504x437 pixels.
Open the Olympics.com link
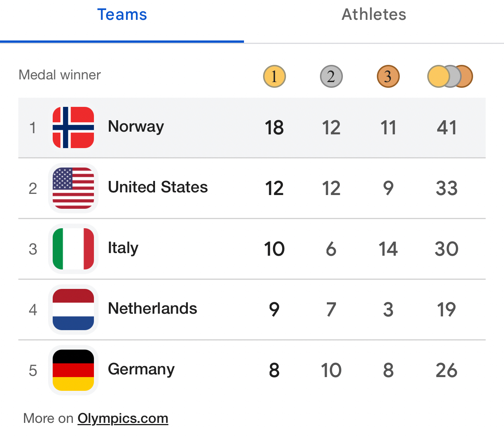click(x=123, y=418)
